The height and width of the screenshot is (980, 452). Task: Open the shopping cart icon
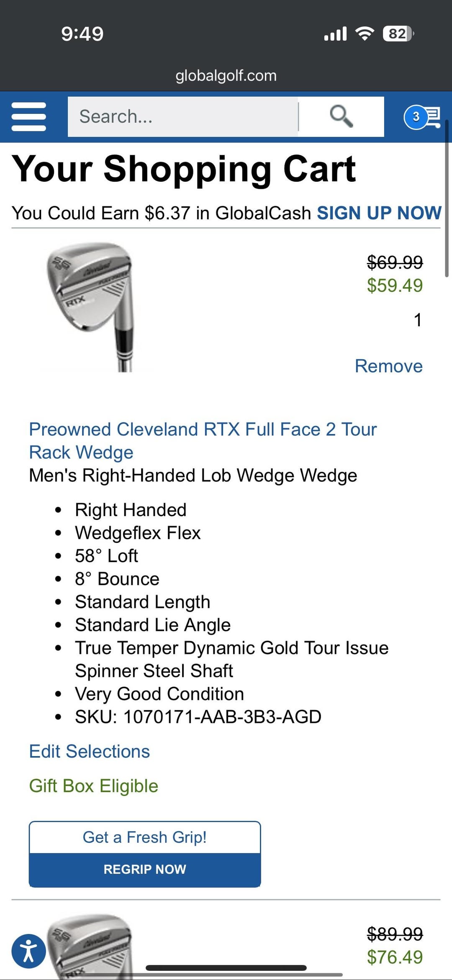click(x=422, y=117)
